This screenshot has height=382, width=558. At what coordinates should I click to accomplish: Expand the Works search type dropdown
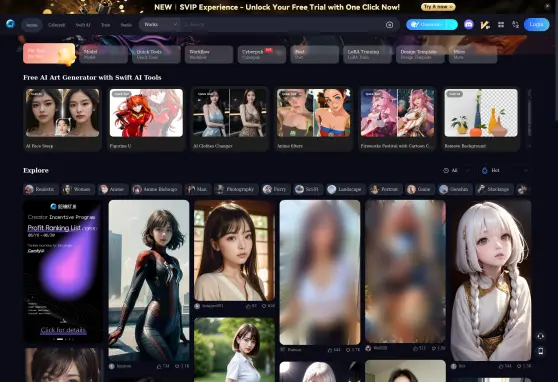160,25
